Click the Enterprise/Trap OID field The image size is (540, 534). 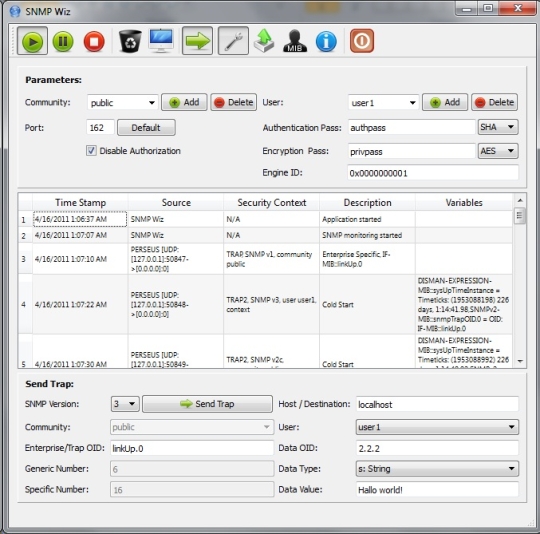pyautogui.click(x=192, y=448)
